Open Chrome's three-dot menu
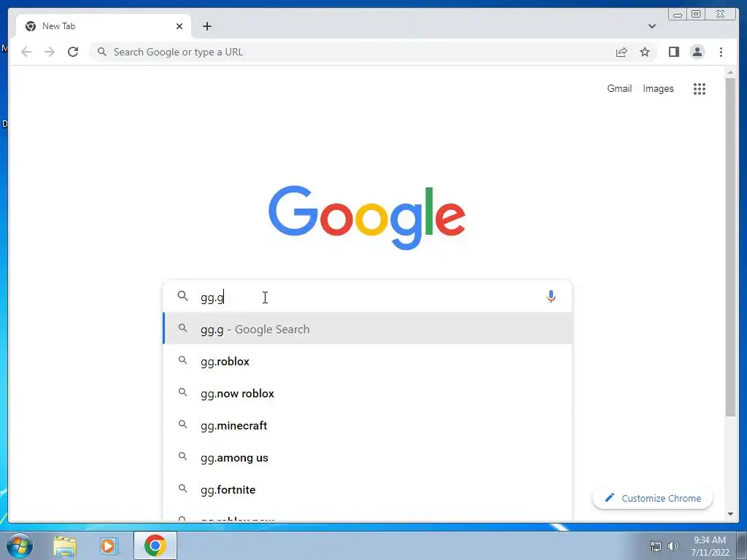Screen dimensions: 747x560 coord(721,52)
